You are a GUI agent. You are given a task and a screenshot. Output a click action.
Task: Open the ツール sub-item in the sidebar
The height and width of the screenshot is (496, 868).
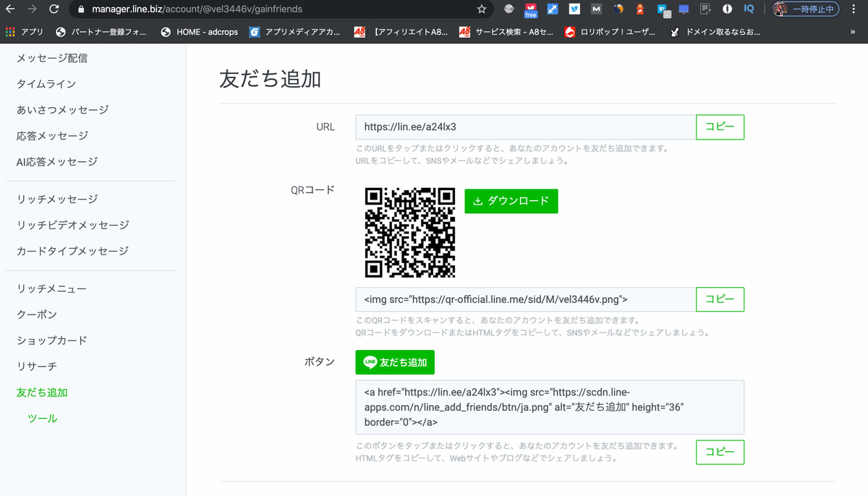coord(42,419)
